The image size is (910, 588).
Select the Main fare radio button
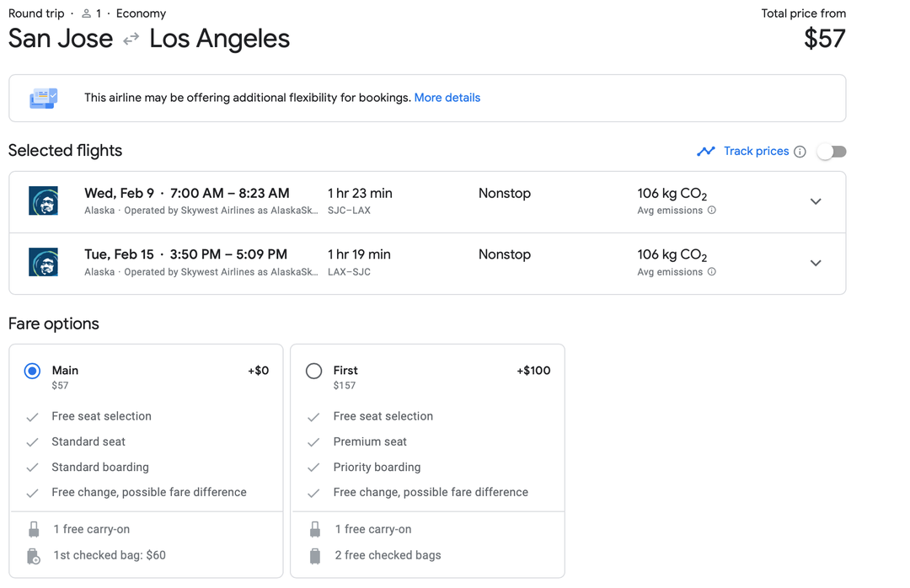pos(32,371)
